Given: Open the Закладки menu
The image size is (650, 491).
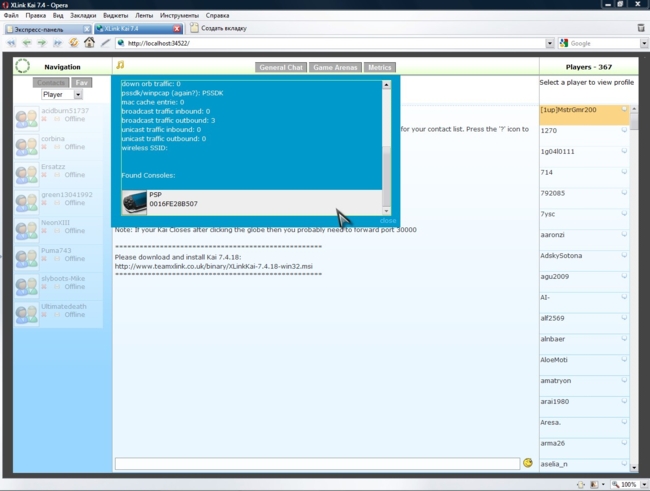Looking at the screenshot, I should [x=83, y=15].
